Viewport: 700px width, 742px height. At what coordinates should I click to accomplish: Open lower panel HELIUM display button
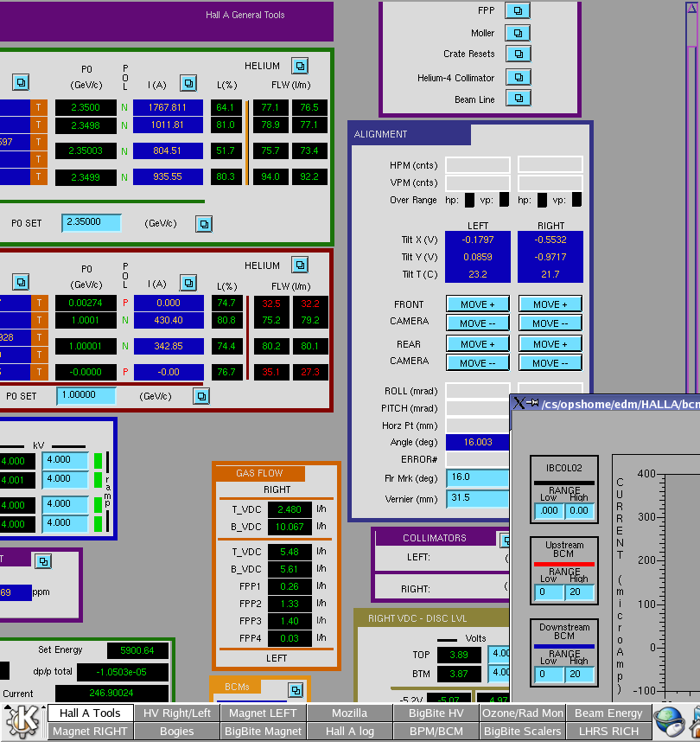[300, 265]
